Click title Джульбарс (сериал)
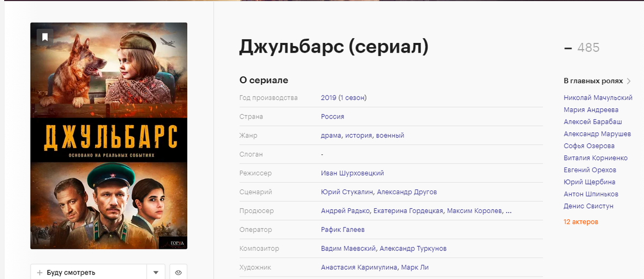The height and width of the screenshot is (279, 644). (x=334, y=47)
